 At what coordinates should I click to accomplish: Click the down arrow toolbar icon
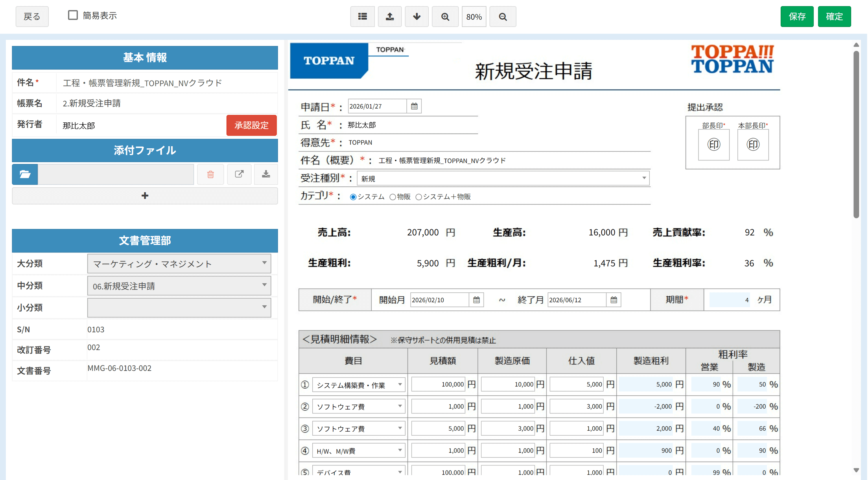coord(416,17)
